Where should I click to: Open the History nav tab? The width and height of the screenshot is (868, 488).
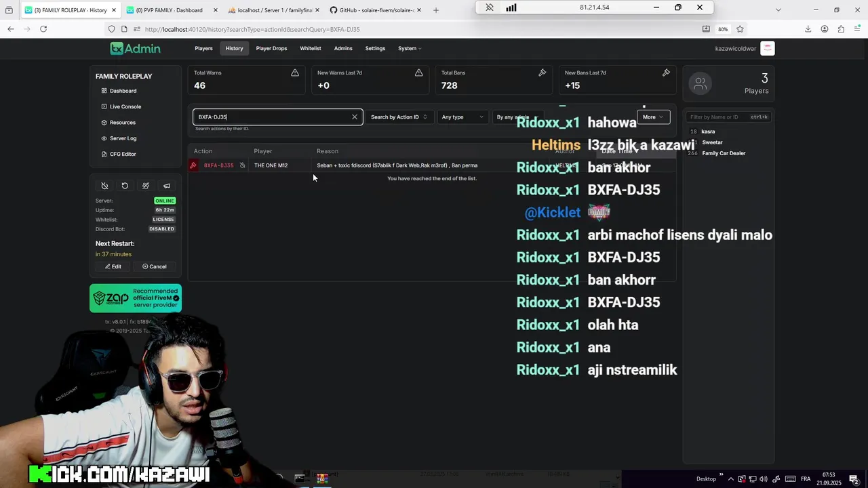pos(235,48)
